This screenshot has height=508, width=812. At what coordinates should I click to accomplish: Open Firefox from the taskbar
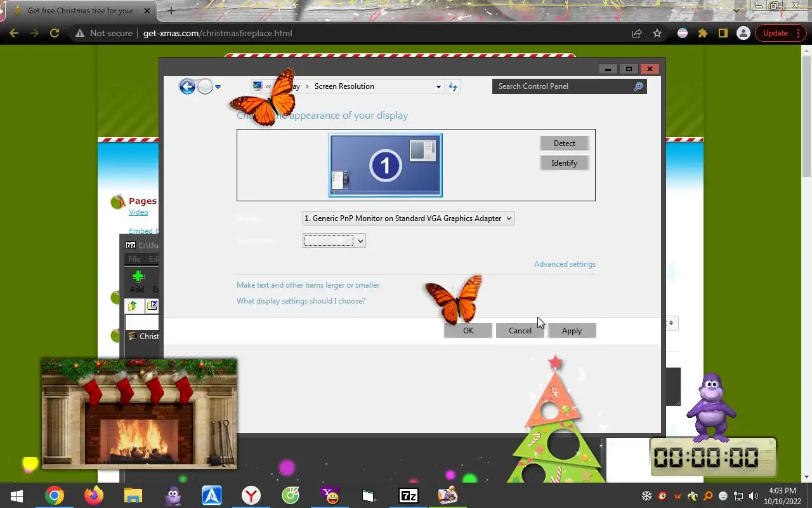click(94, 495)
